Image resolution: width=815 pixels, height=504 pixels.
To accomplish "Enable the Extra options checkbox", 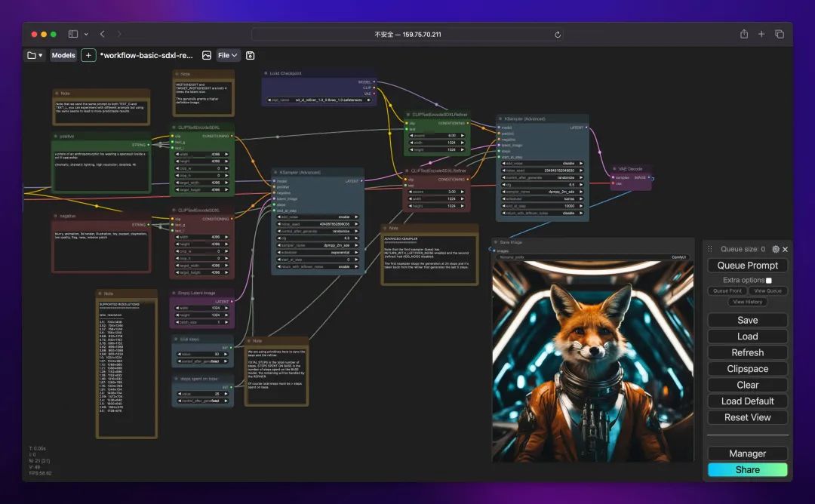I will [769, 281].
